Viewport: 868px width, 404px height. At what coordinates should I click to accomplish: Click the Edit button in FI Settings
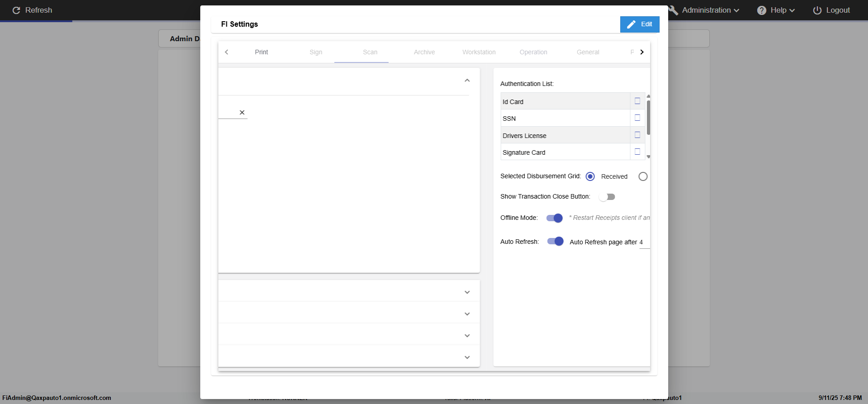point(640,24)
